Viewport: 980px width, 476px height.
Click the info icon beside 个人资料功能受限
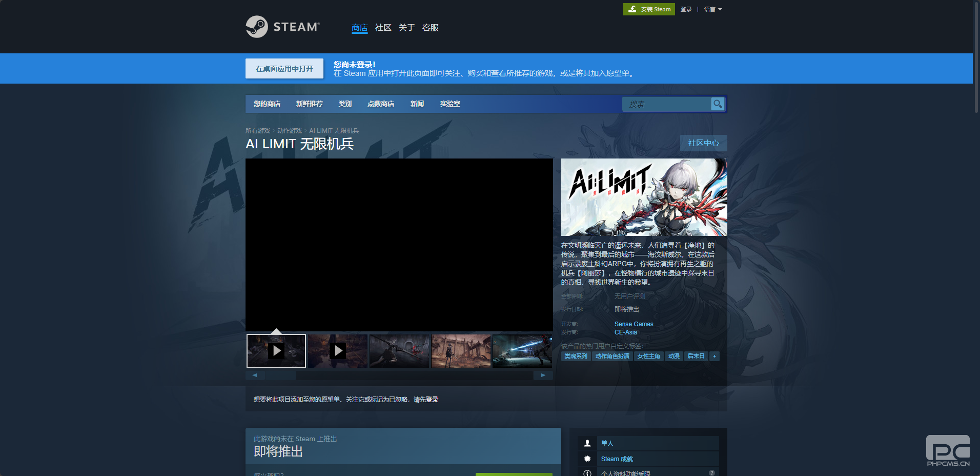pos(587,473)
